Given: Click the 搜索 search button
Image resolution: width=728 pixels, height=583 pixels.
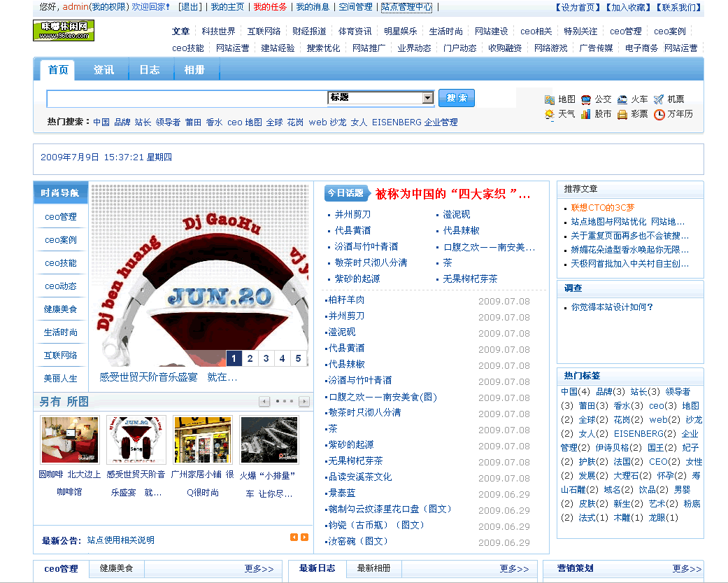Looking at the screenshot, I should click(457, 98).
